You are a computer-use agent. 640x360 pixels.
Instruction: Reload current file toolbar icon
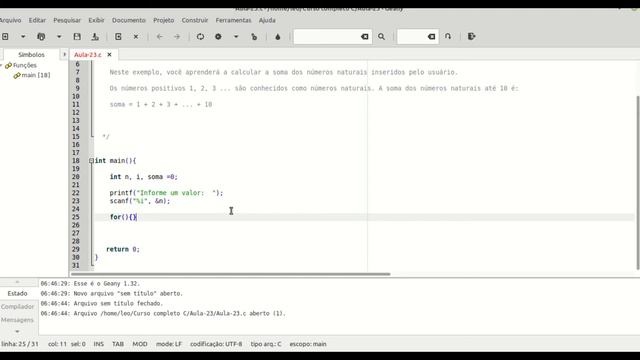pos(118,37)
